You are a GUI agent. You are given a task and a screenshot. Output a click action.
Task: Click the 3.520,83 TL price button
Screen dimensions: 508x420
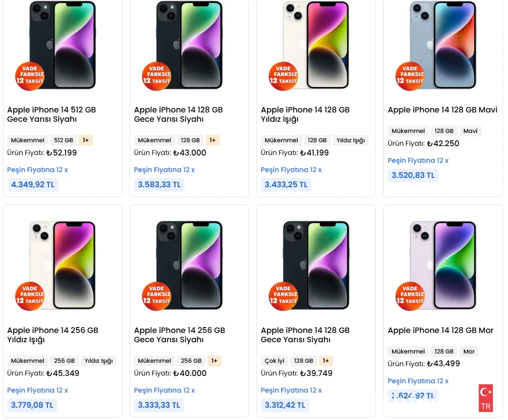[413, 175]
